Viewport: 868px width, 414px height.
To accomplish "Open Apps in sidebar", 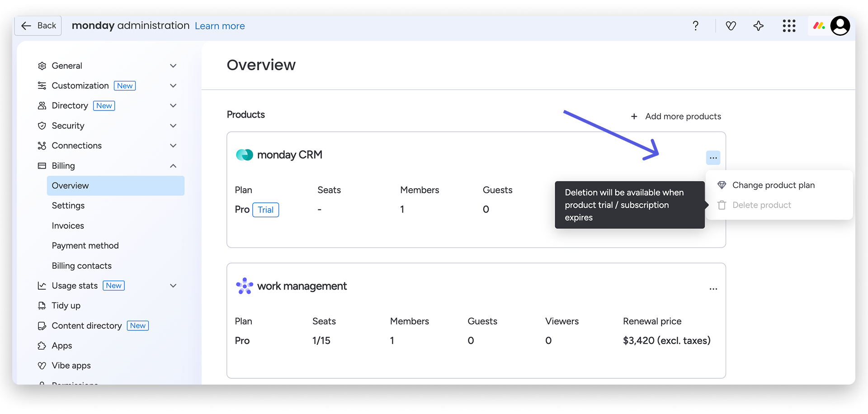I will (x=62, y=346).
